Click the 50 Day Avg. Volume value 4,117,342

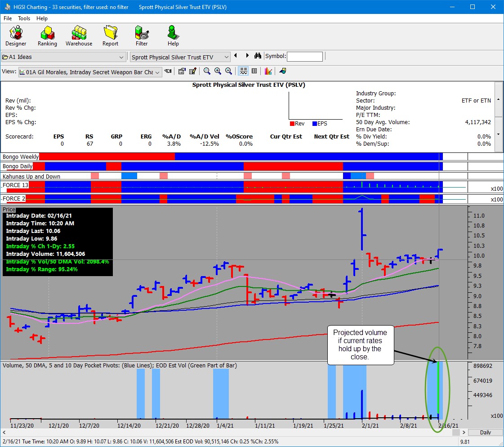tap(478, 122)
